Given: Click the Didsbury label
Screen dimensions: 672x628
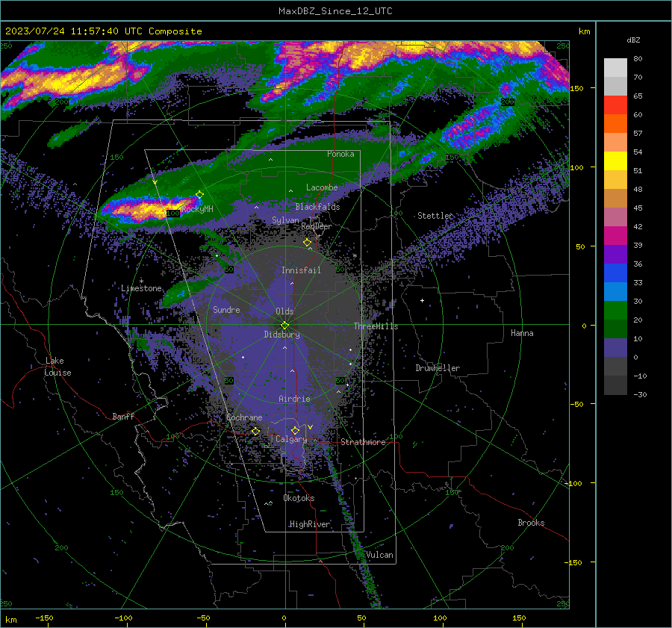Looking at the screenshot, I should (282, 335).
